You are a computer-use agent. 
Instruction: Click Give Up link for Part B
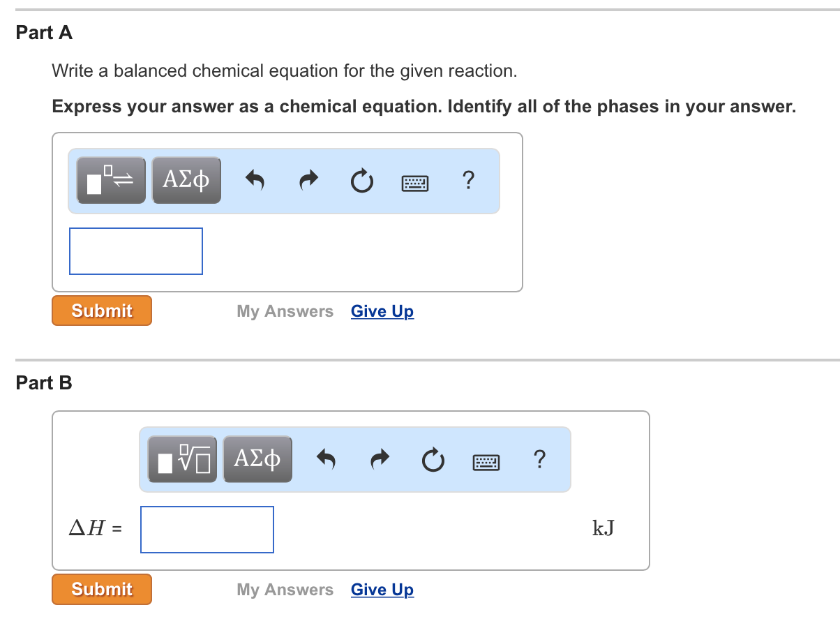[382, 590]
